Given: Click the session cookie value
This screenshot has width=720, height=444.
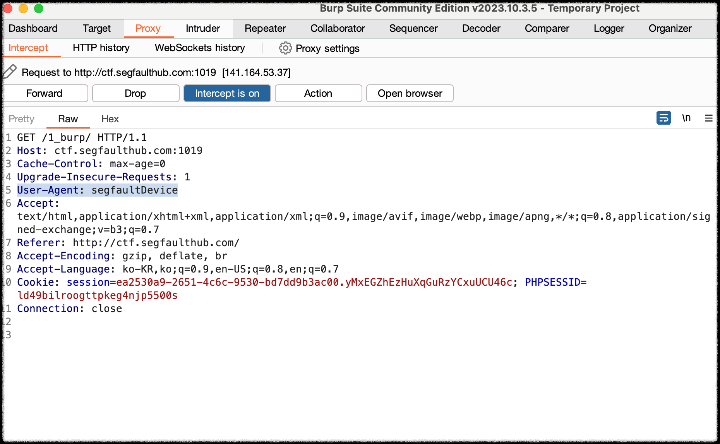Looking at the screenshot, I should (314, 282).
